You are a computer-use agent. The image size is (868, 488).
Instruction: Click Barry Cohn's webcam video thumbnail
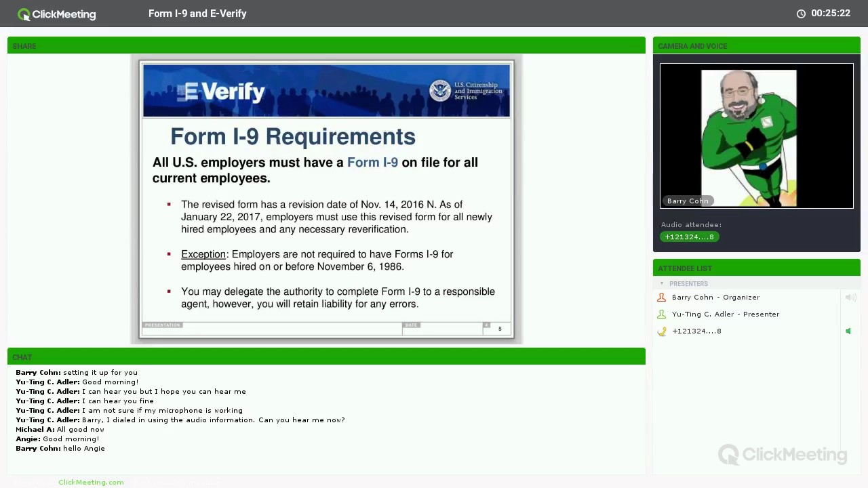[x=757, y=136]
